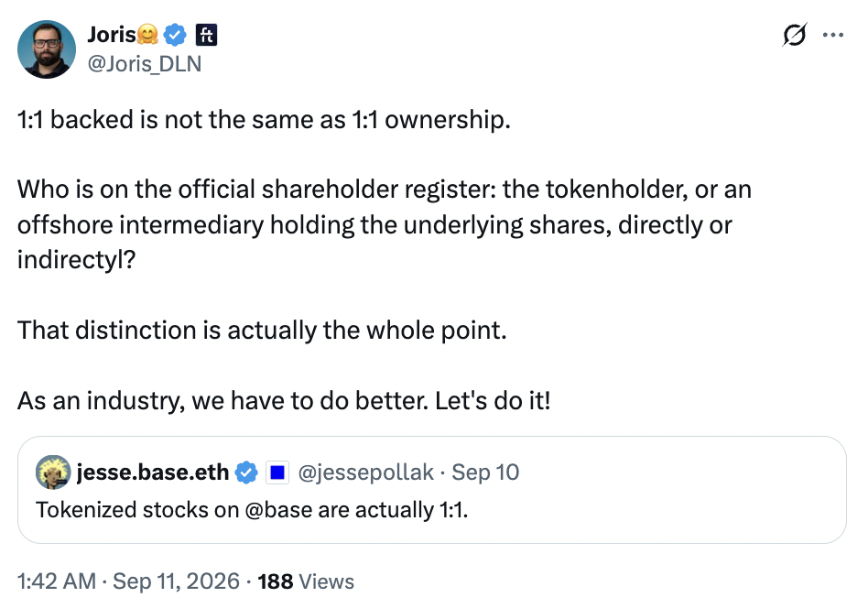Viewport: 868px width, 608px height.
Task: Click the tweet text about 1:1 ownership
Action: click(264, 120)
